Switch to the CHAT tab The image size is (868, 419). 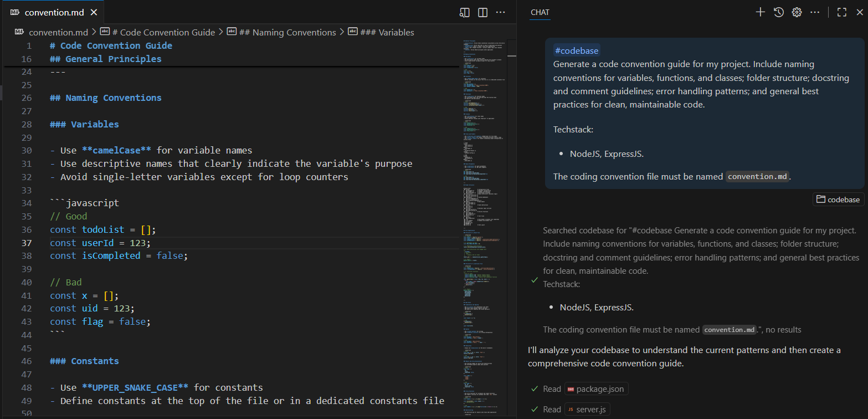pyautogui.click(x=540, y=12)
